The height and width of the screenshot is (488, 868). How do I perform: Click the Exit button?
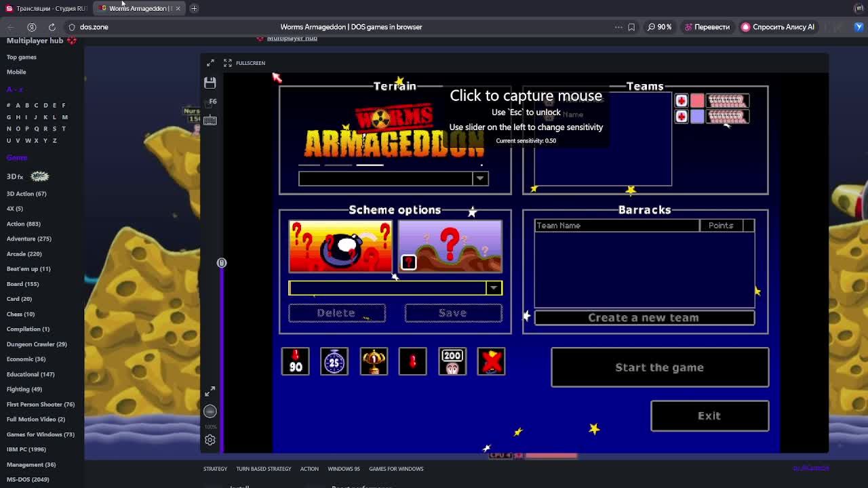coord(709,415)
